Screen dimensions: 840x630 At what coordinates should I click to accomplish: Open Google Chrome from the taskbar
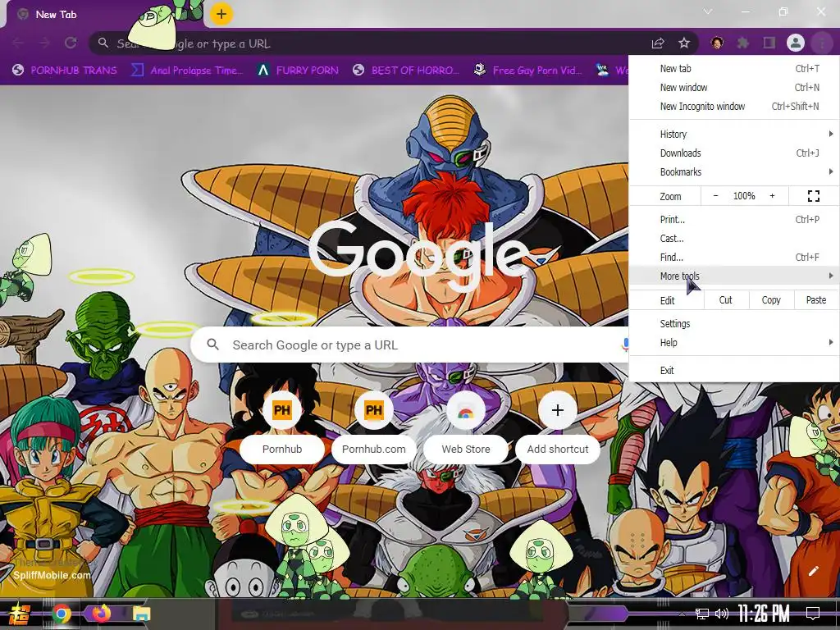[x=62, y=614]
